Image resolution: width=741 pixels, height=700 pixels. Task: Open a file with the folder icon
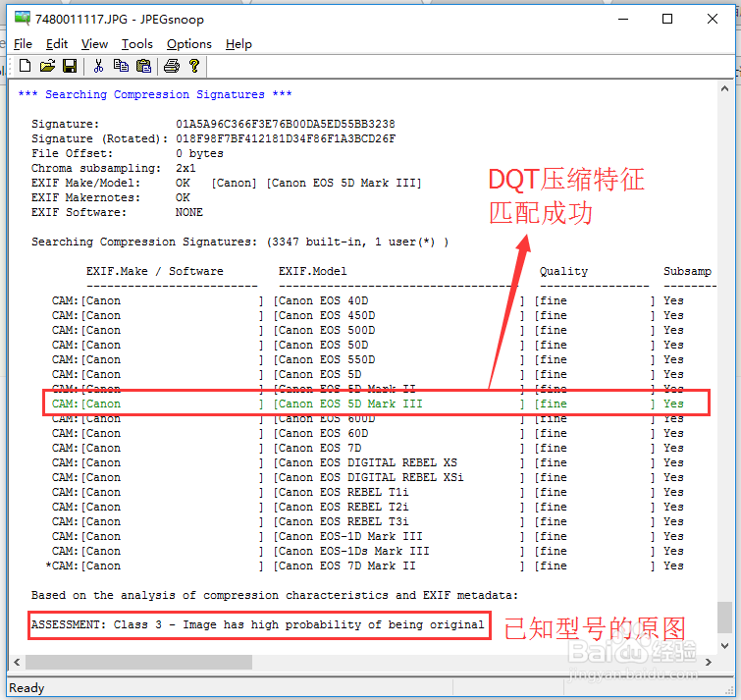tap(47, 66)
